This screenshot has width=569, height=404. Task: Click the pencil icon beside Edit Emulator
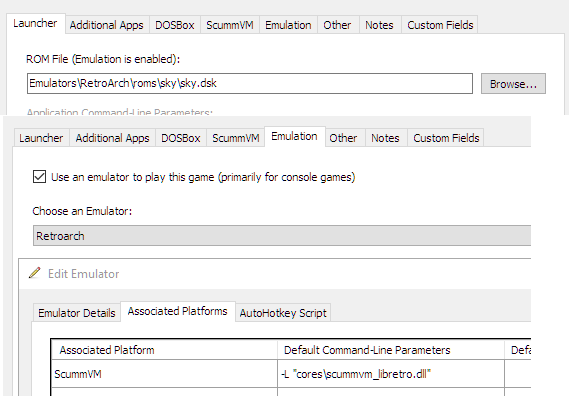coord(34,273)
